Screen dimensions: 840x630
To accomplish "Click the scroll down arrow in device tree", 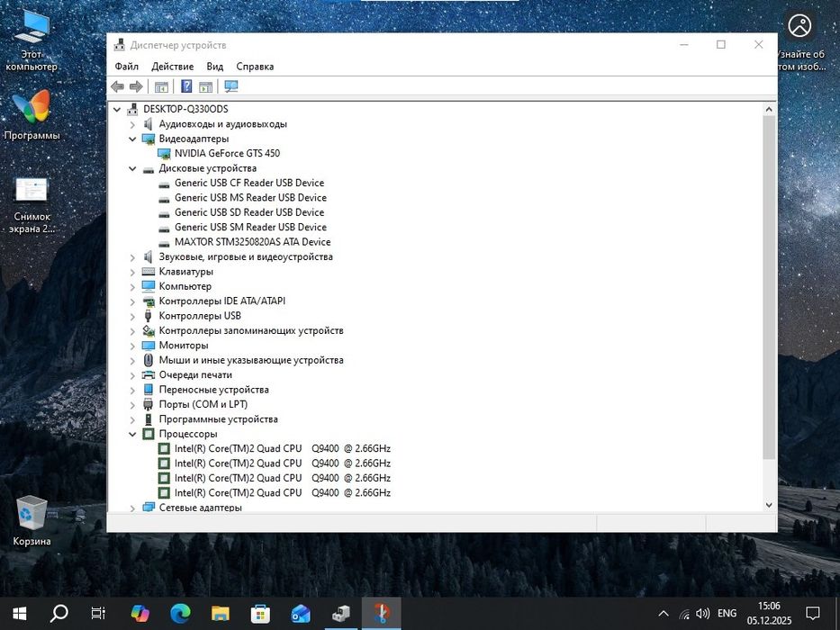I will pos(769,505).
